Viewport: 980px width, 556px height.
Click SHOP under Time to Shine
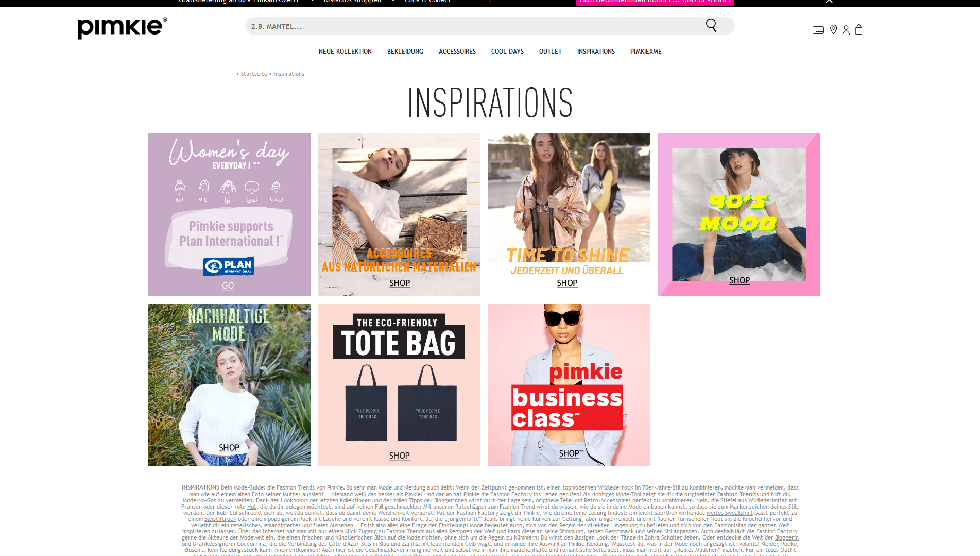[567, 283]
